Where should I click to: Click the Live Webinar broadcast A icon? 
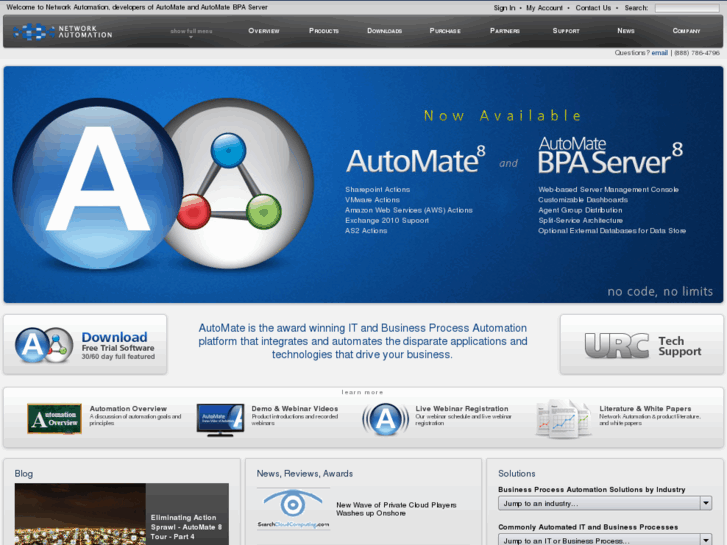click(385, 419)
